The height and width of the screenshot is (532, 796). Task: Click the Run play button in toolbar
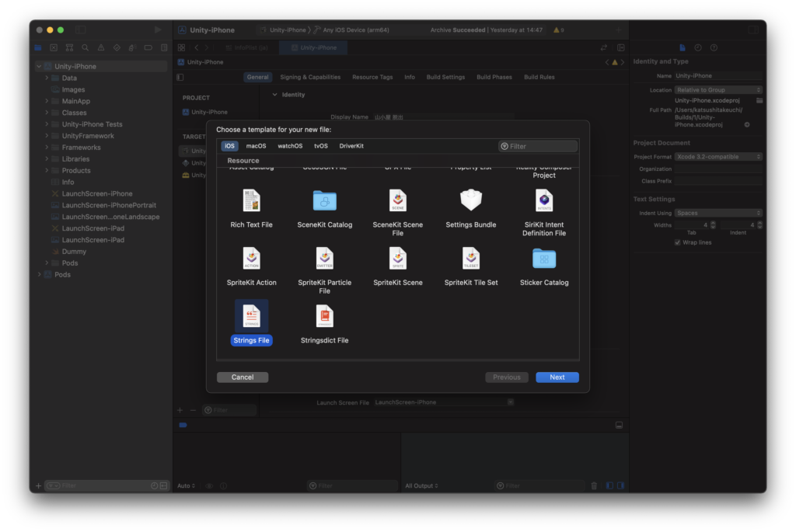pos(158,30)
